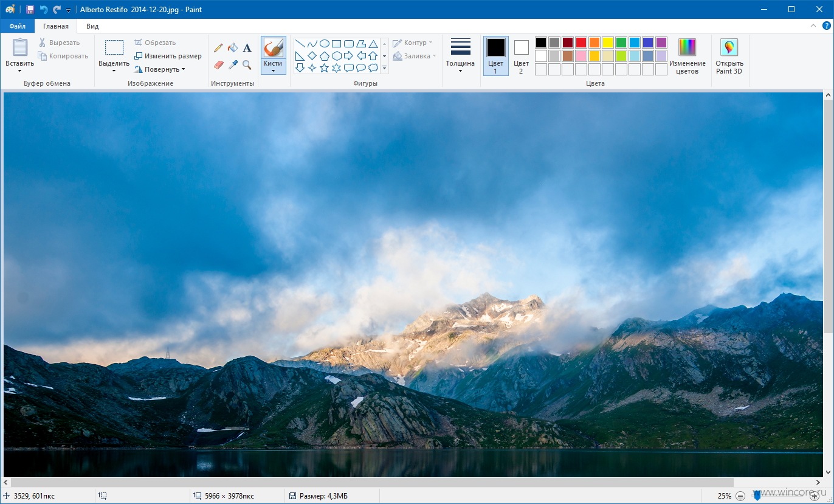Choose the Curve shape

(312, 44)
